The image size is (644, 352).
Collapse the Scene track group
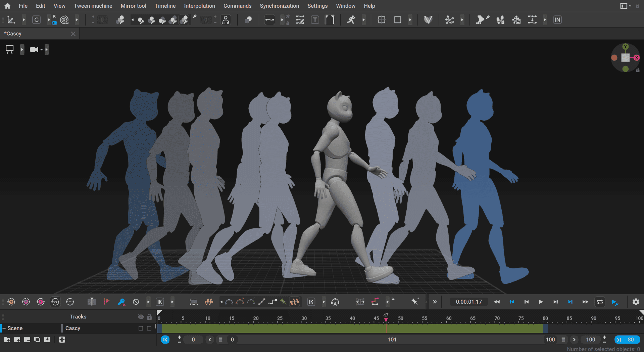tap(3, 328)
